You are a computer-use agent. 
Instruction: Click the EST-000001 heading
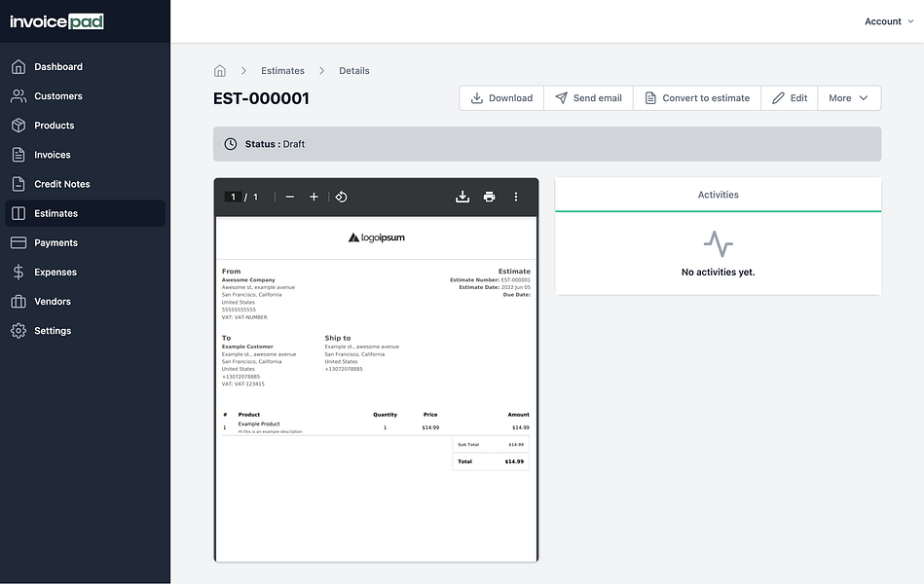[261, 98]
